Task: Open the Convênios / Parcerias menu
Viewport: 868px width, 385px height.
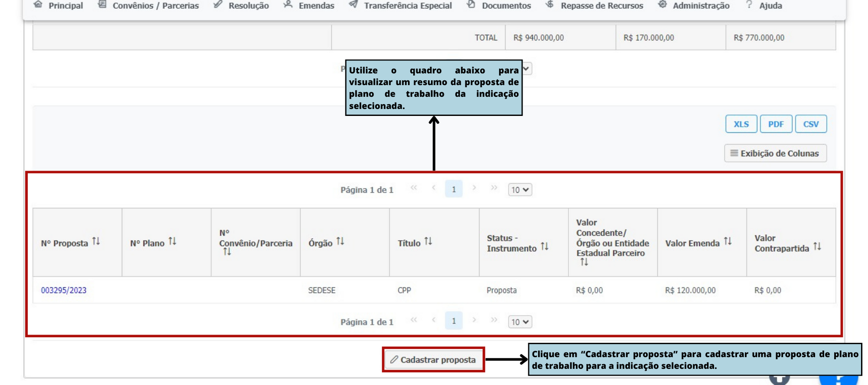Action: click(x=148, y=6)
